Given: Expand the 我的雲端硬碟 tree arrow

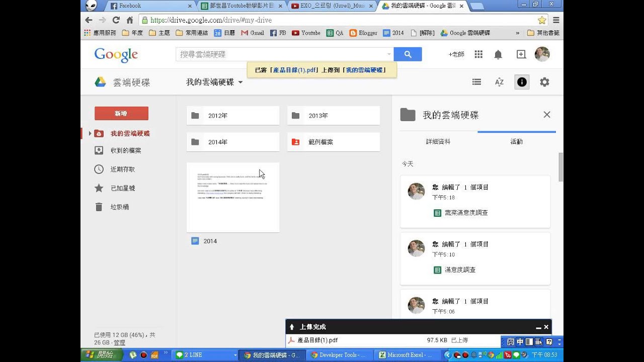Looking at the screenshot, I should tap(90, 134).
